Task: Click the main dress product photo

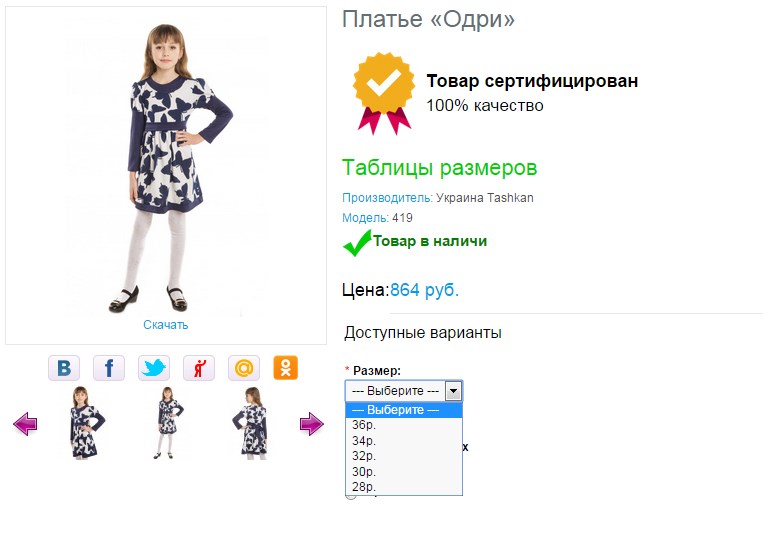Action: pos(166,165)
